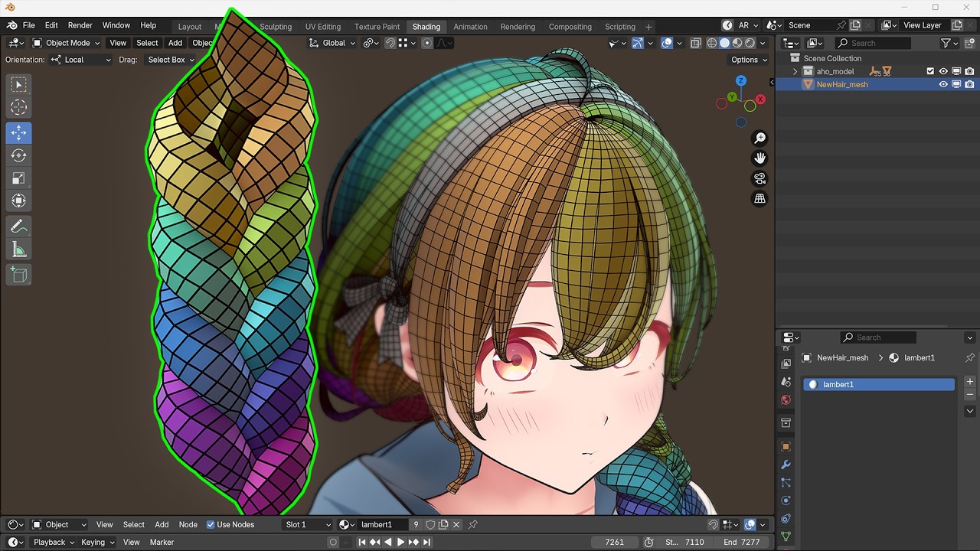Click the pan view hand icon

pos(759,158)
